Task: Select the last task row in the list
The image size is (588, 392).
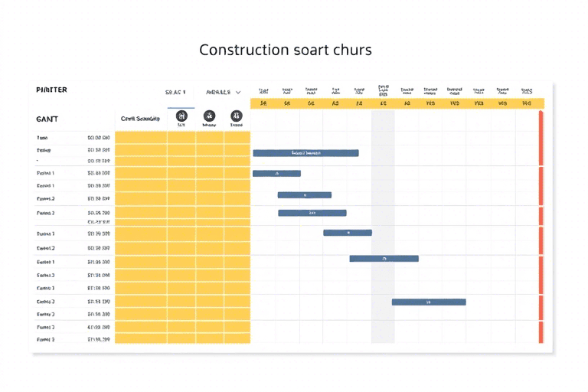Action: point(46,338)
